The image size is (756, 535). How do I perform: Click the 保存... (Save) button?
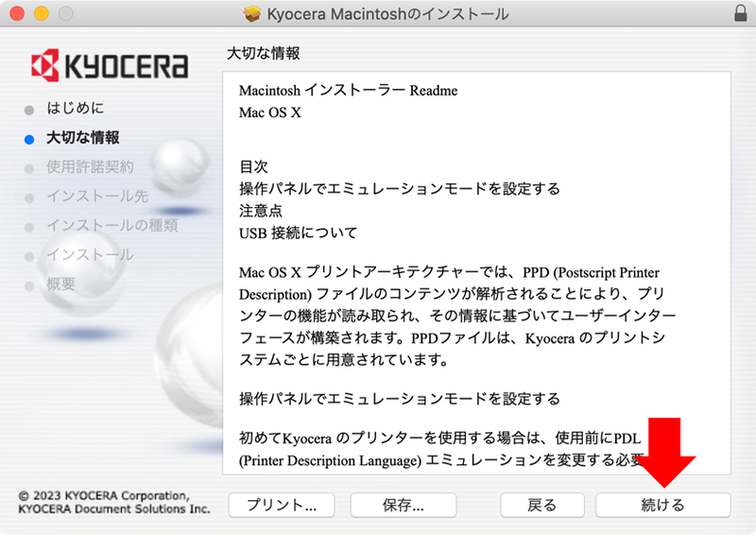tap(404, 505)
